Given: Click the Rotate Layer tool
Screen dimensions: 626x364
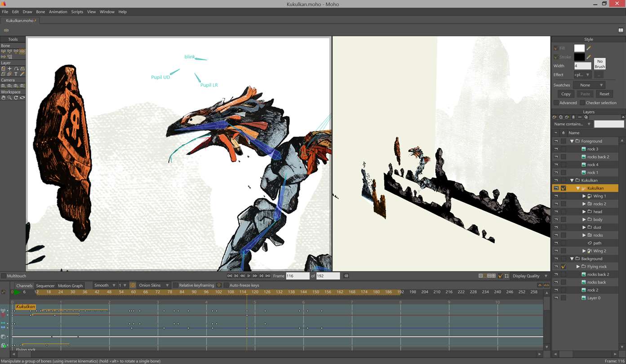Looking at the screenshot, I should [16, 69].
